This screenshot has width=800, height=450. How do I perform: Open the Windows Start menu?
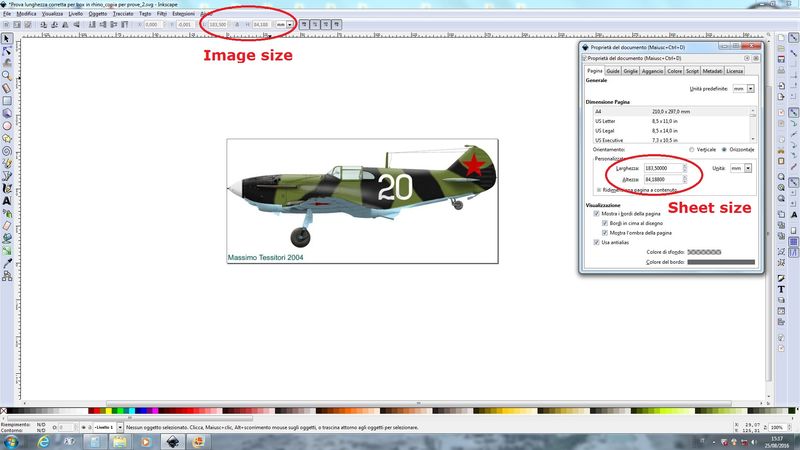pyautogui.click(x=11, y=441)
